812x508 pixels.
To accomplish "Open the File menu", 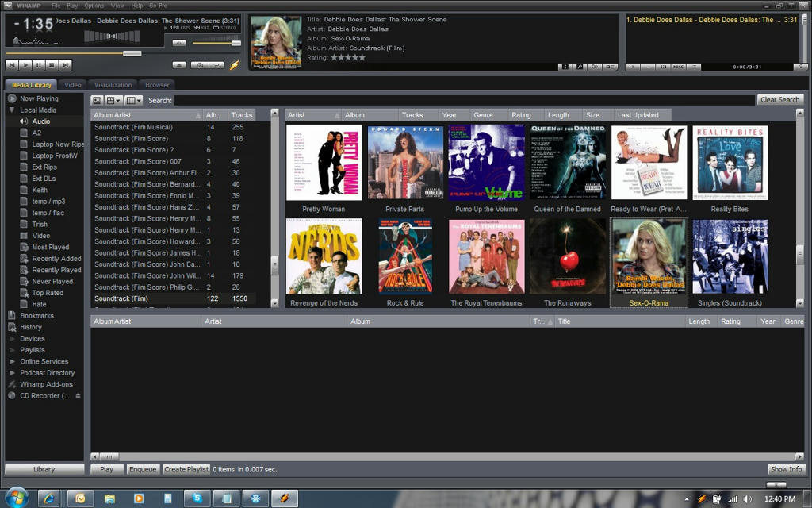I will (56, 6).
